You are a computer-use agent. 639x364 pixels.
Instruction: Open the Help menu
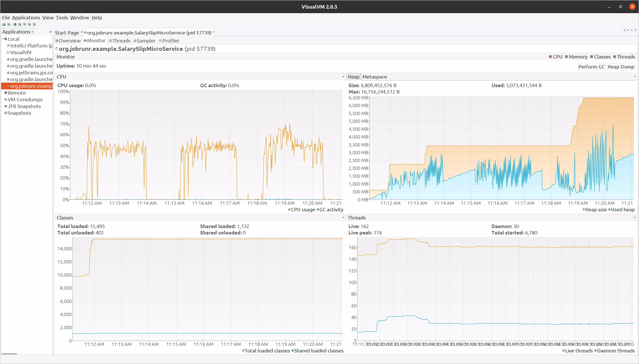point(97,17)
